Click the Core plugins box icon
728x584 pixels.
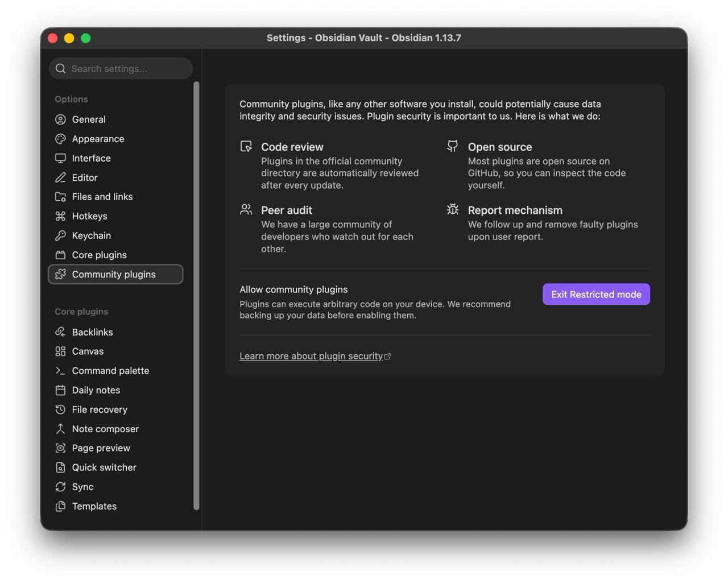tap(60, 255)
